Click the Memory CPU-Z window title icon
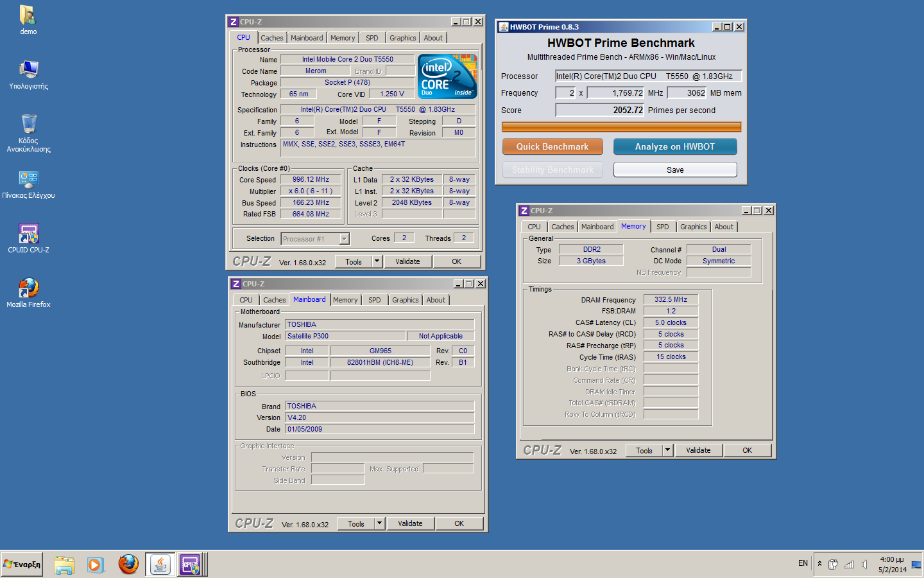The image size is (924, 578). coord(524,211)
